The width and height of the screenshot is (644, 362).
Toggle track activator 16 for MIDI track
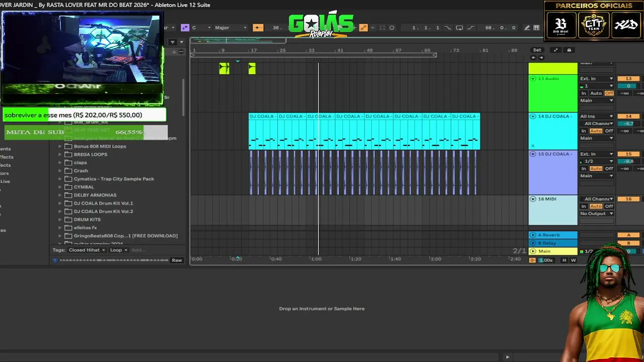point(628,199)
